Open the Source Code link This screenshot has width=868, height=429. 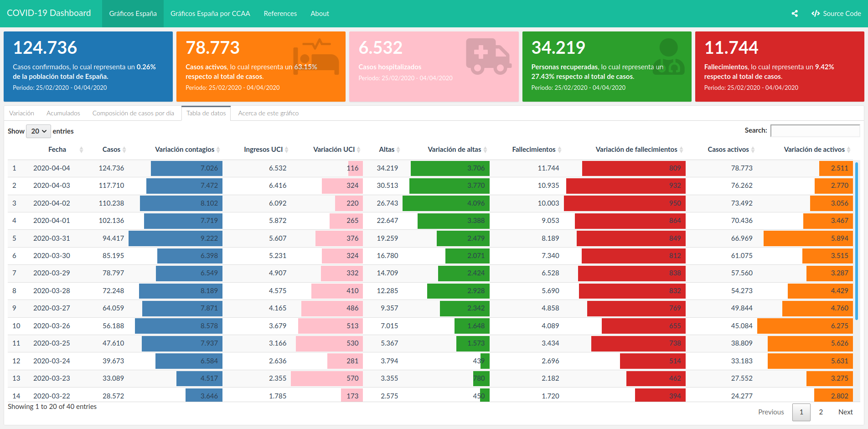(x=836, y=14)
